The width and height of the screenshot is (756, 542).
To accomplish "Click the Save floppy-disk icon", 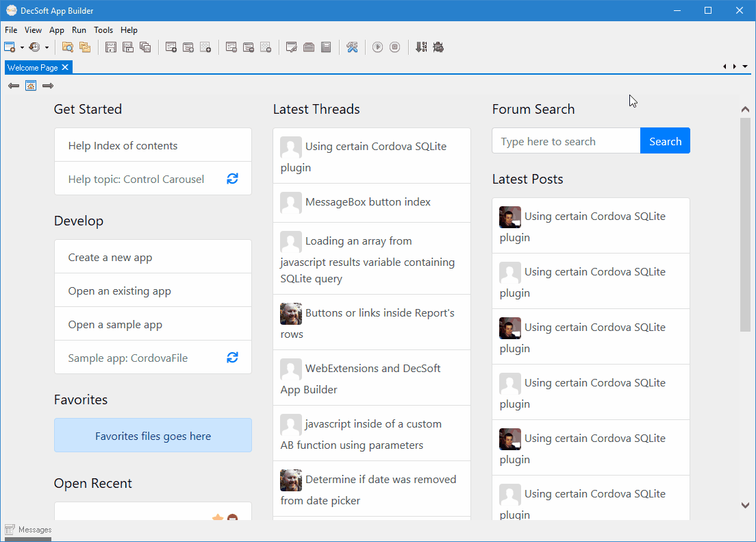I will point(111,47).
